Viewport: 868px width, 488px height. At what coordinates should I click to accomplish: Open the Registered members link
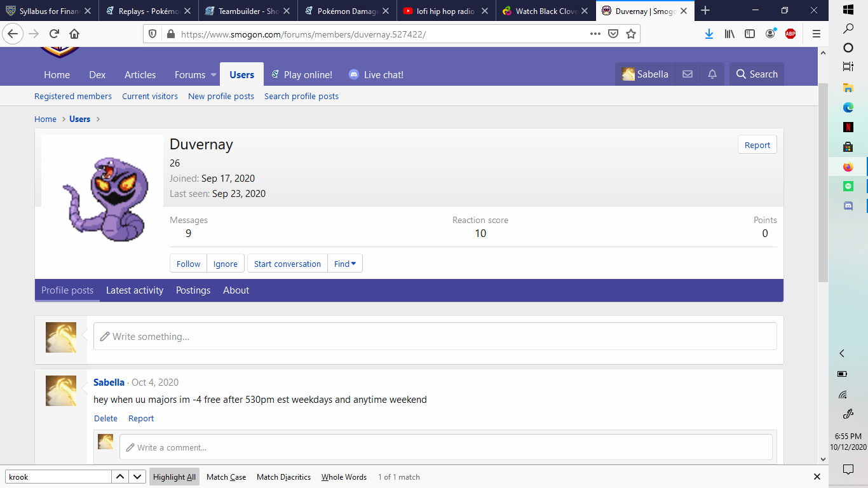pos(73,97)
